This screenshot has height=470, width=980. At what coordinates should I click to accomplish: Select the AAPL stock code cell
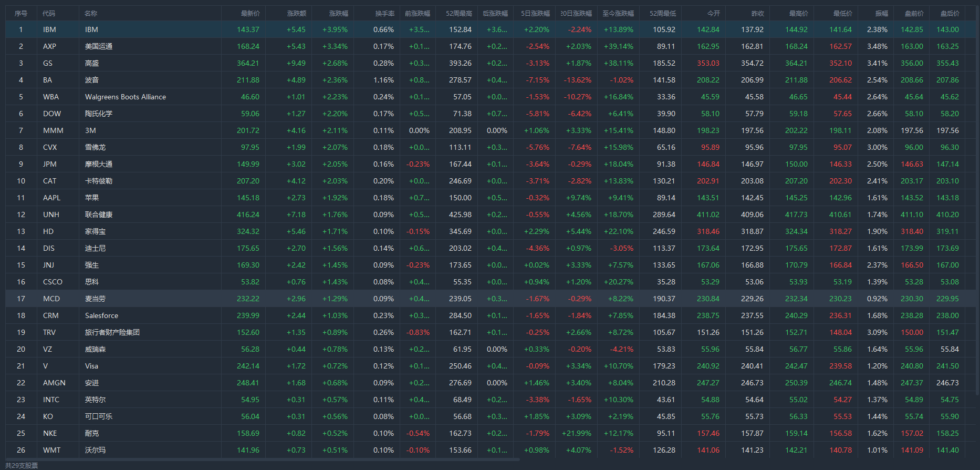tap(51, 198)
